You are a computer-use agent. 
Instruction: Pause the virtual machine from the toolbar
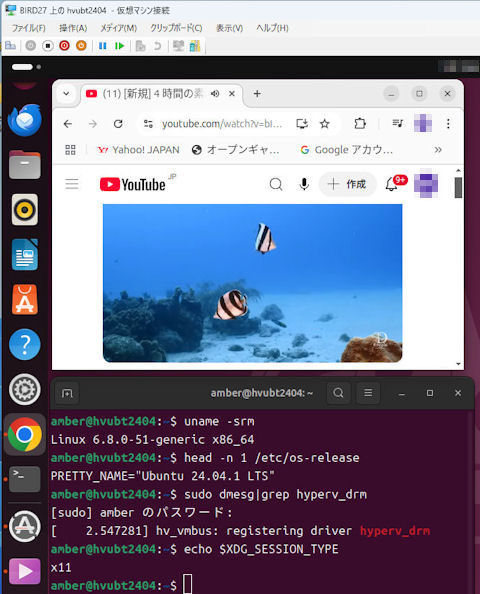[102, 46]
